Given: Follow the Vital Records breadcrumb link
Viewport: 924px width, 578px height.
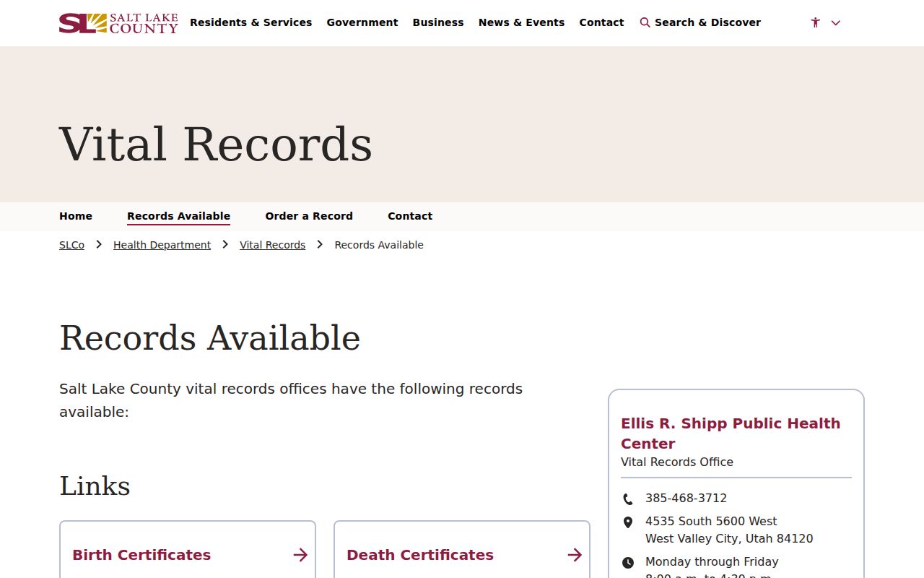Looking at the screenshot, I should [x=272, y=245].
